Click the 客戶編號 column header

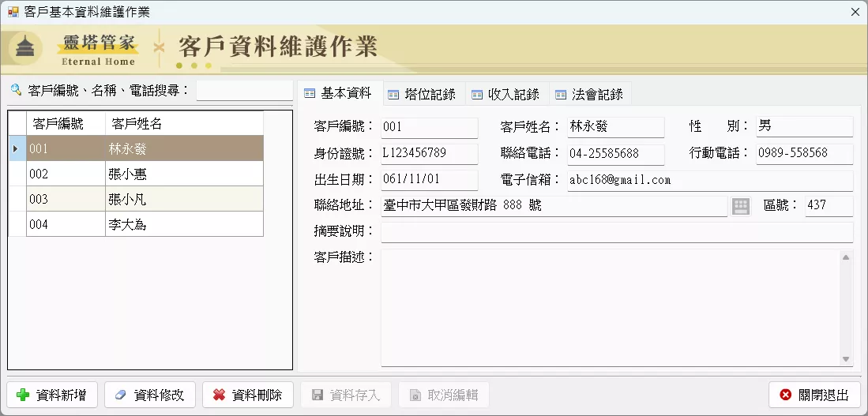pyautogui.click(x=66, y=123)
